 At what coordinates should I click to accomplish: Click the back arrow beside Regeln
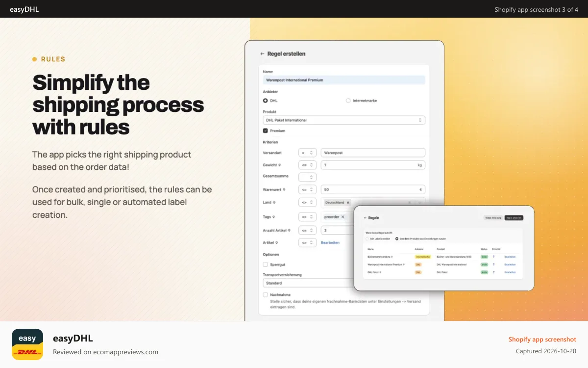[365, 218]
